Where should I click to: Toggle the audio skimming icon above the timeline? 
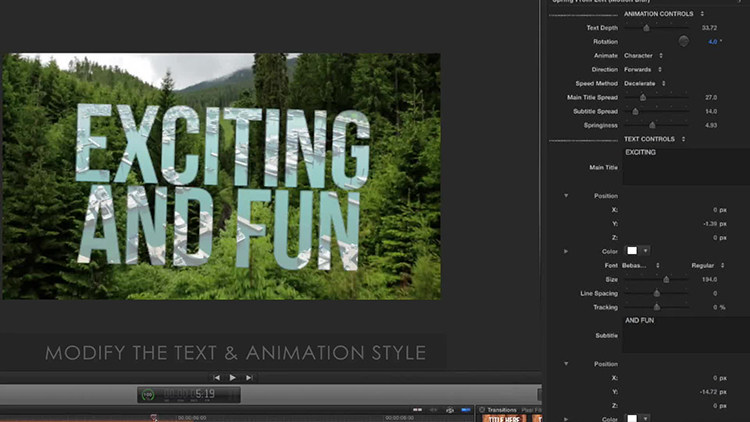click(x=433, y=410)
